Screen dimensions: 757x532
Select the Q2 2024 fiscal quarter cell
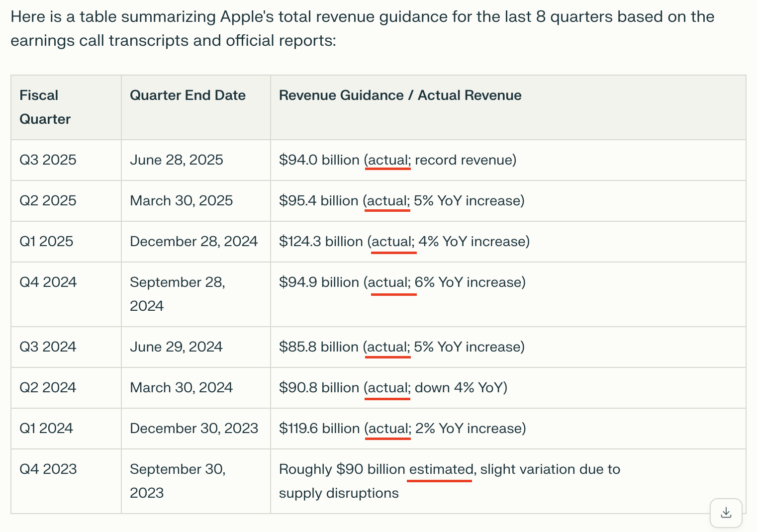coord(48,388)
